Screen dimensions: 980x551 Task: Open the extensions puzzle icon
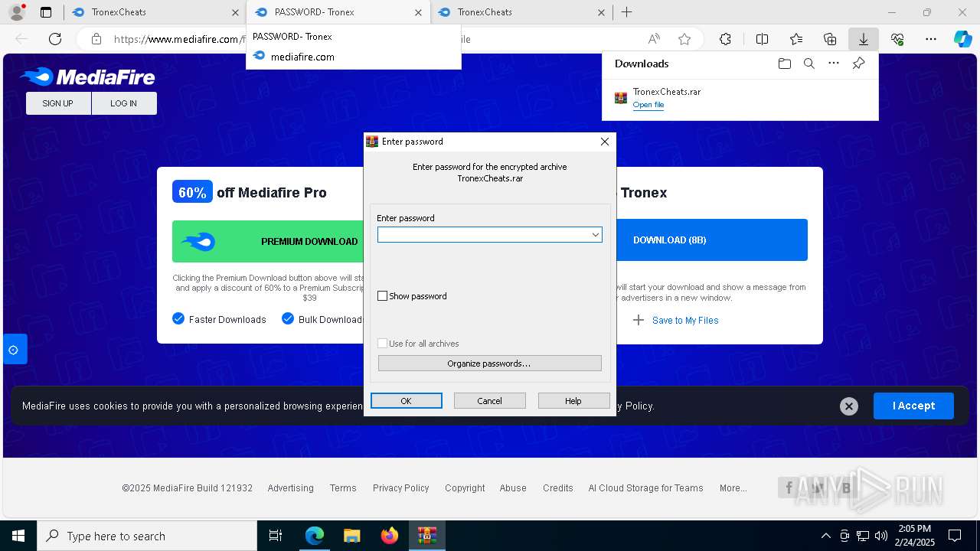coord(725,39)
